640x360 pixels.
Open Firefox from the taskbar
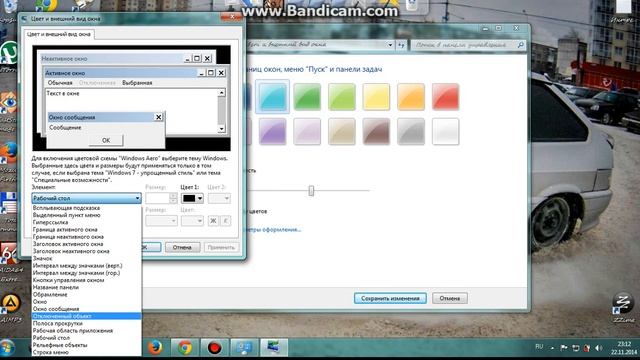coord(155,348)
